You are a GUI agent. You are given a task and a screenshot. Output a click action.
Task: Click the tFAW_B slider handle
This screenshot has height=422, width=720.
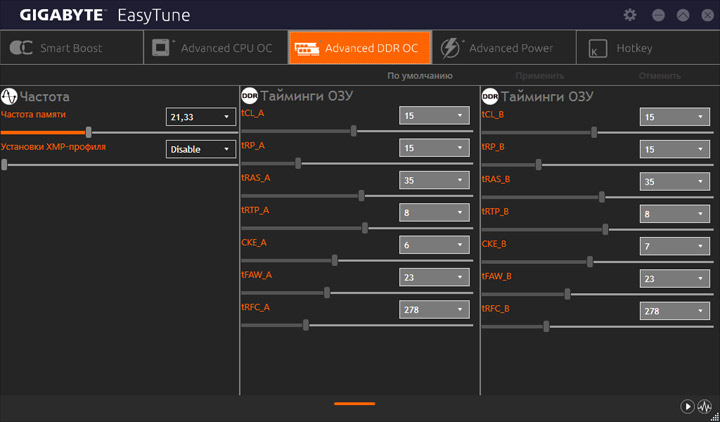(x=567, y=294)
